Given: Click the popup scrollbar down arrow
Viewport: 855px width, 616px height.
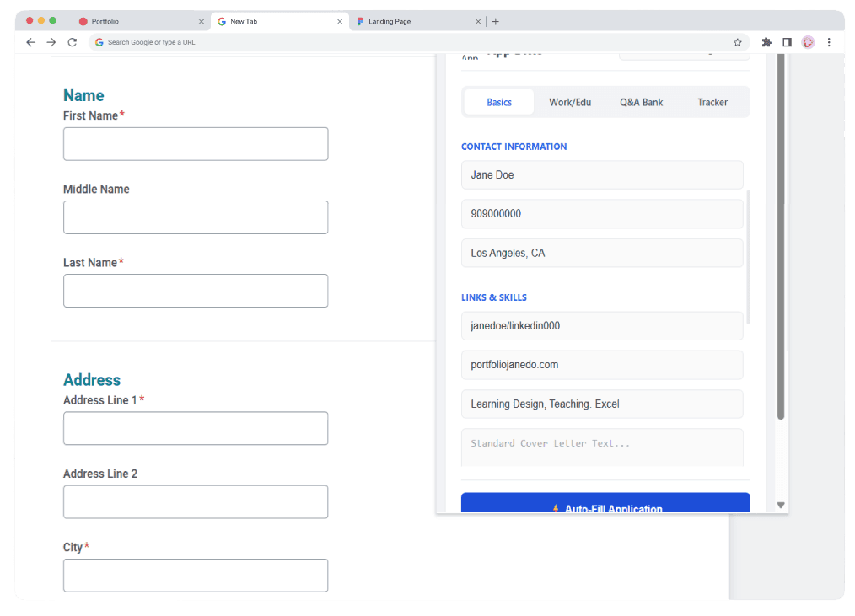Looking at the screenshot, I should (x=781, y=506).
